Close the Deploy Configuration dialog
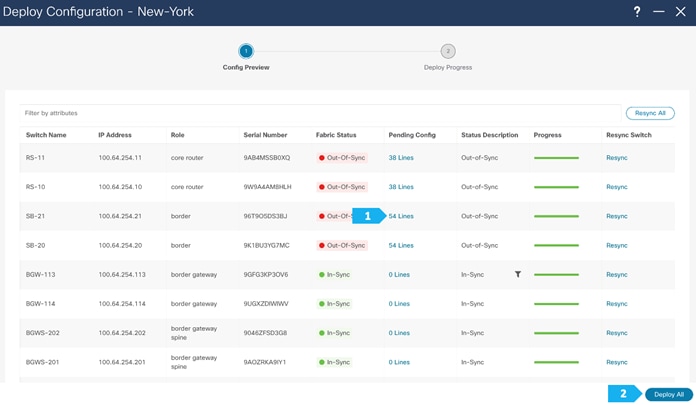Viewport: 696px width, 405px height. (680, 12)
